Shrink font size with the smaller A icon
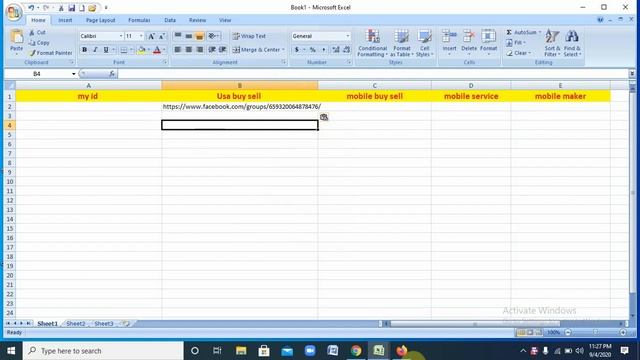This screenshot has width=640, height=360. [x=162, y=36]
